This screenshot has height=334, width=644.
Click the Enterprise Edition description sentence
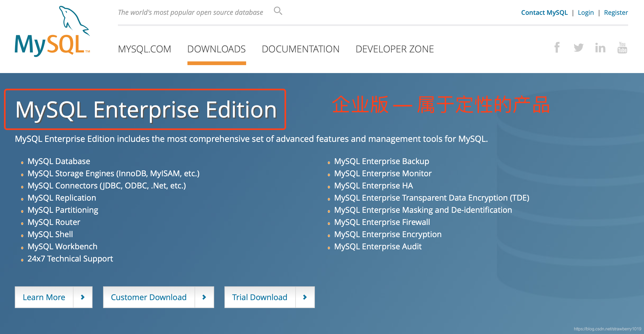click(251, 139)
